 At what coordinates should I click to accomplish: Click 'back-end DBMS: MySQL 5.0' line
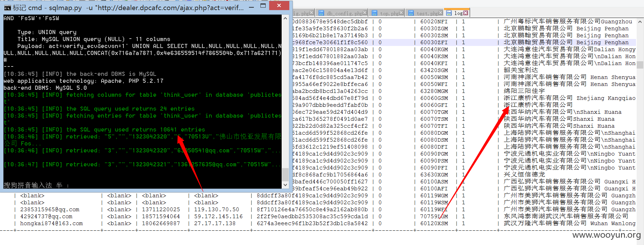click(45, 88)
